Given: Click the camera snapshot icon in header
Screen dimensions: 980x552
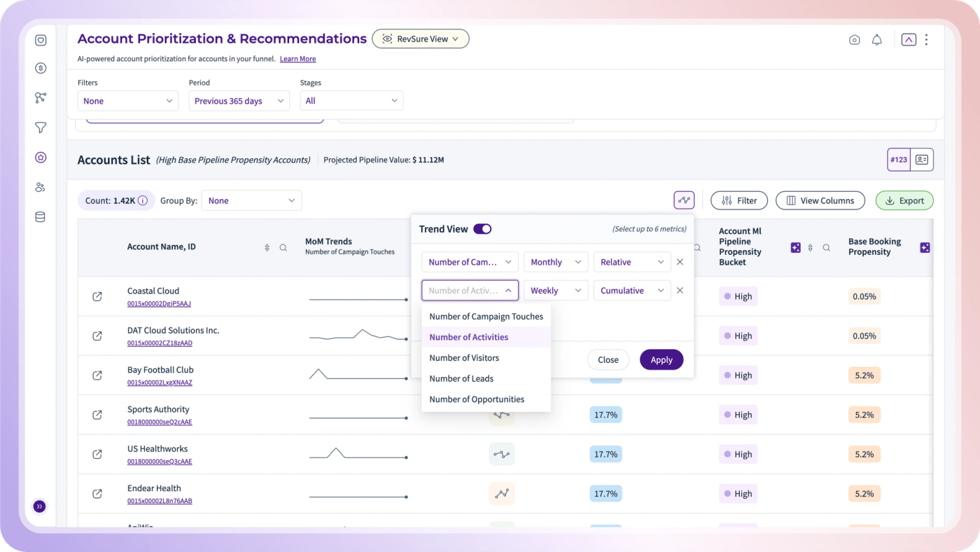Looking at the screenshot, I should (854, 40).
